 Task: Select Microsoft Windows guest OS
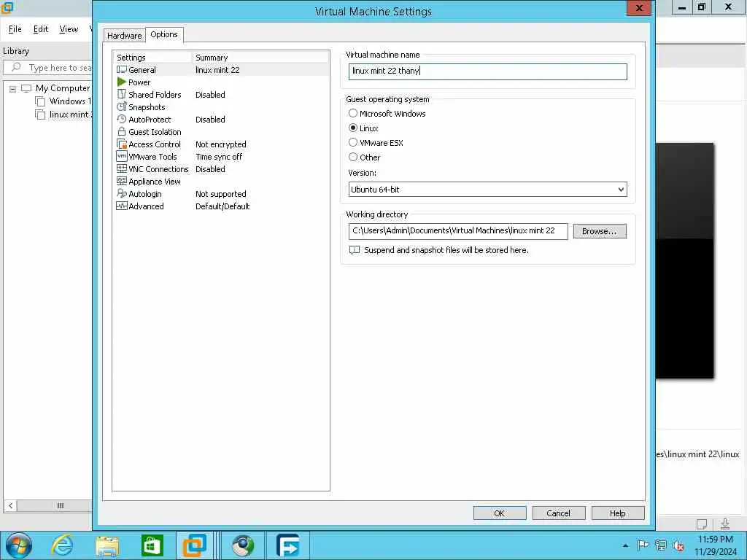(353, 113)
